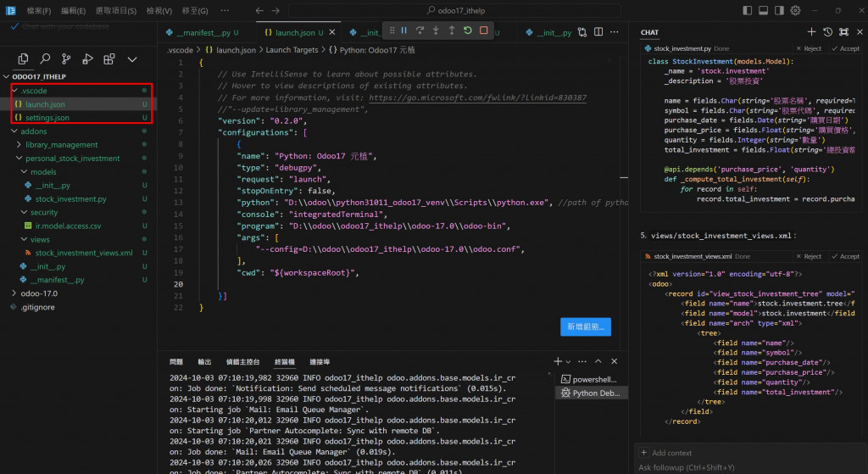Open the Extensions view icon
This screenshot has width=868, height=474.
tap(109, 59)
